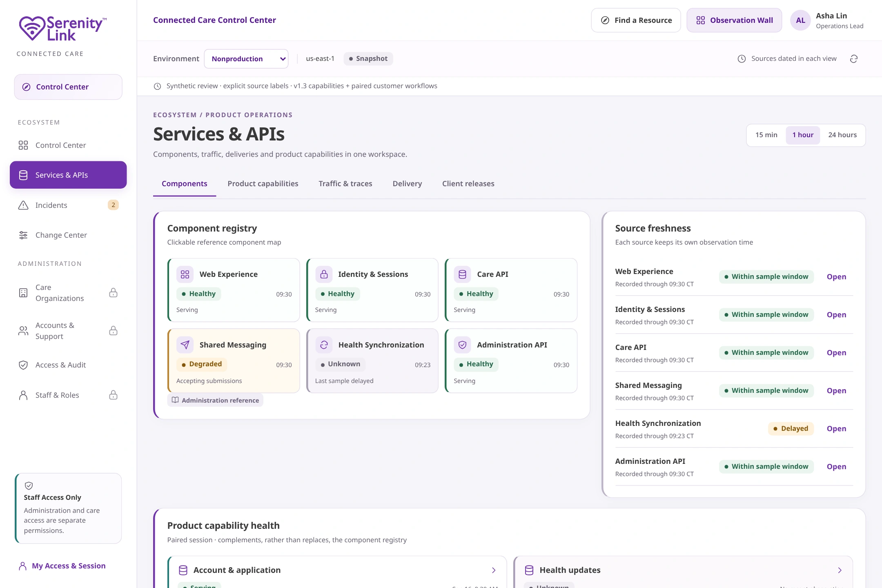This screenshot has width=882, height=588.
Task: Expand the Health updates card chevron
Action: [840, 570]
